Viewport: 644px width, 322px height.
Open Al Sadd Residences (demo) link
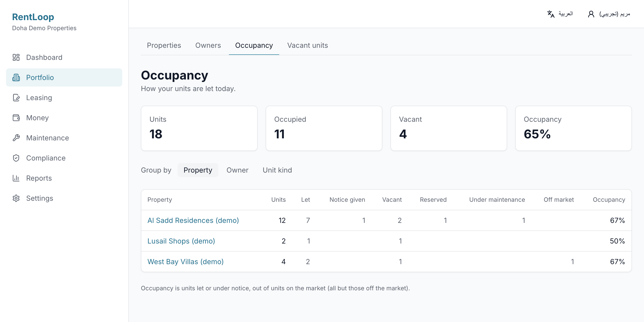point(193,220)
